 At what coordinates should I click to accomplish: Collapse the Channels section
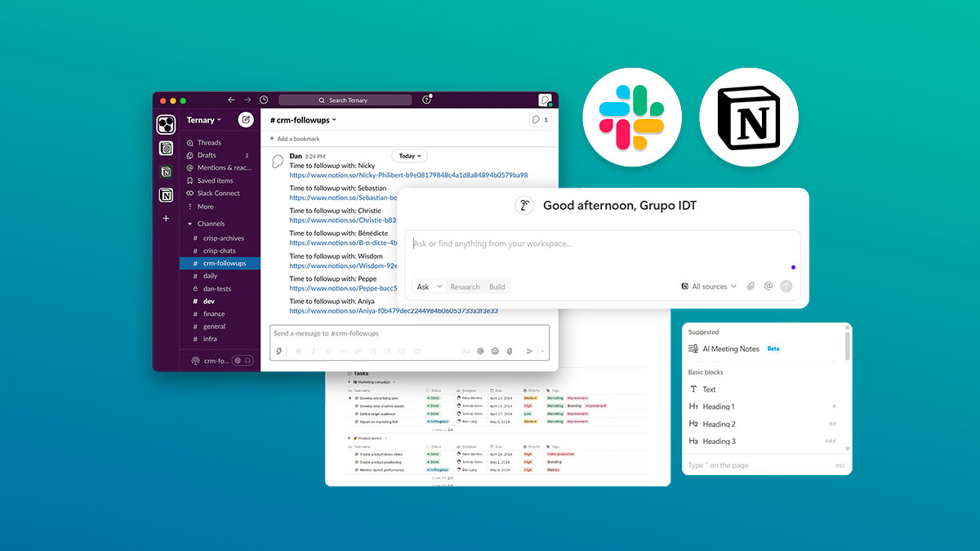click(x=190, y=224)
